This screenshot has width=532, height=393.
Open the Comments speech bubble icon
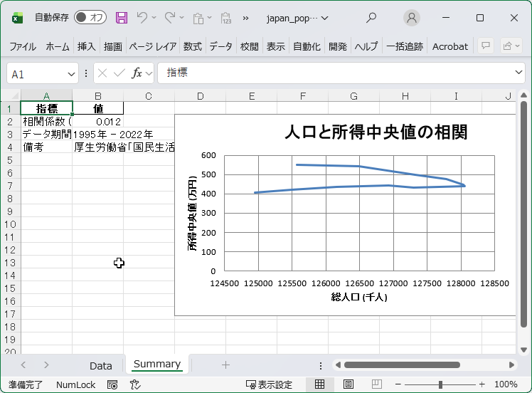click(486, 46)
